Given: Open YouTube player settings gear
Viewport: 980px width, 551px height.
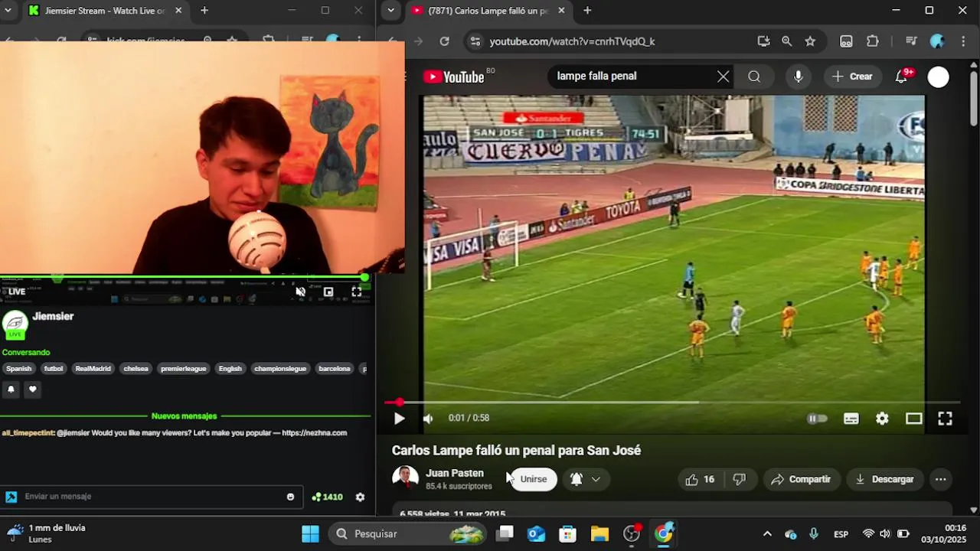Looking at the screenshot, I should [x=882, y=419].
